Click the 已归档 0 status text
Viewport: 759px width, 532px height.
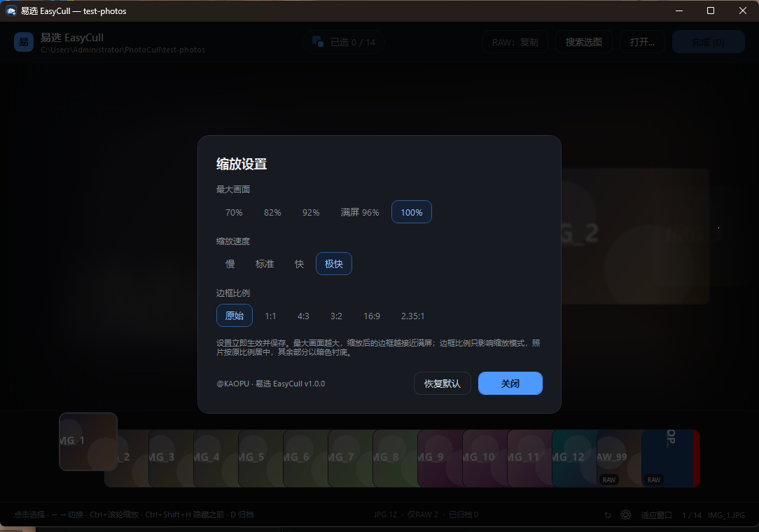pyautogui.click(x=464, y=514)
